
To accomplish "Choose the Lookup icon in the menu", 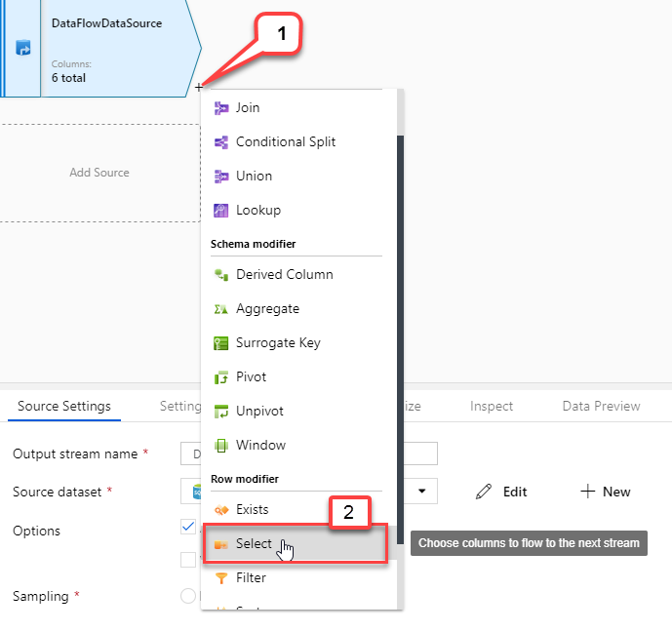I will click(x=220, y=211).
